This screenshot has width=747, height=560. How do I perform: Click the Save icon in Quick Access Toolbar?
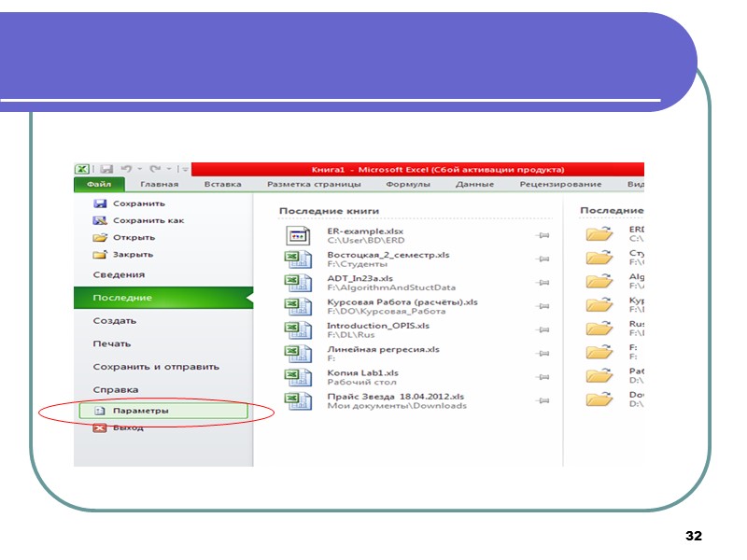tap(106, 169)
